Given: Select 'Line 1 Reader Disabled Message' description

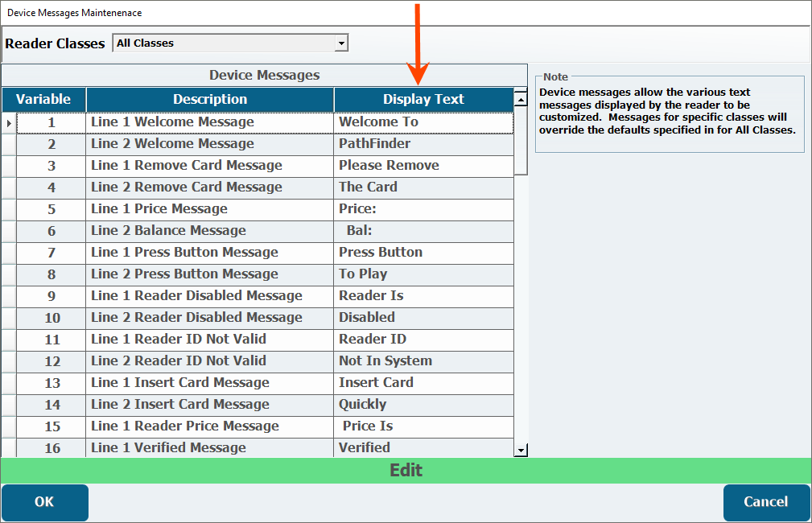Looking at the screenshot, I should (196, 295).
